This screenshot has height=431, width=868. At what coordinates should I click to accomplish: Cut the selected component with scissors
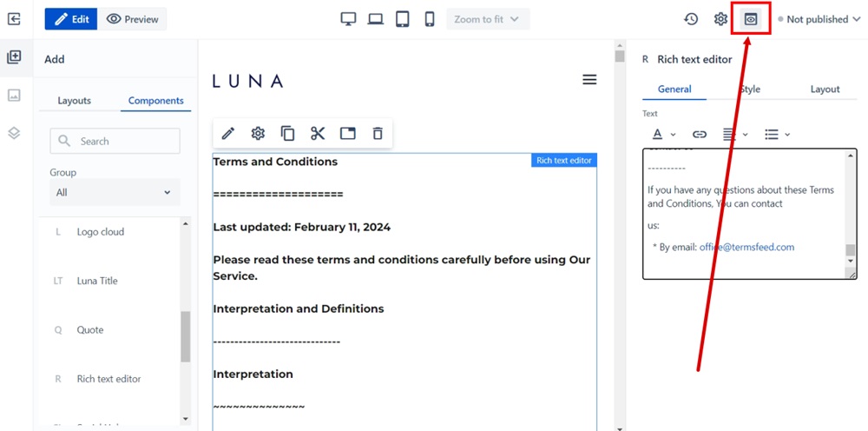318,134
